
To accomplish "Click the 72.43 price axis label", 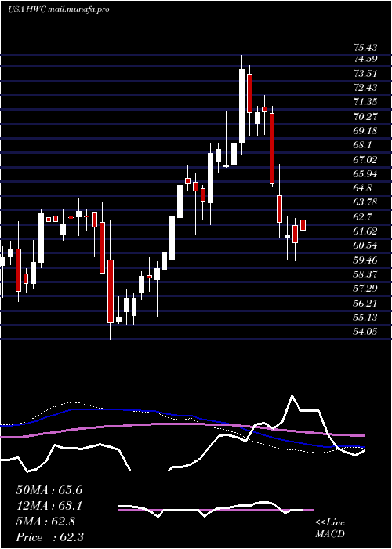I will click(365, 88).
